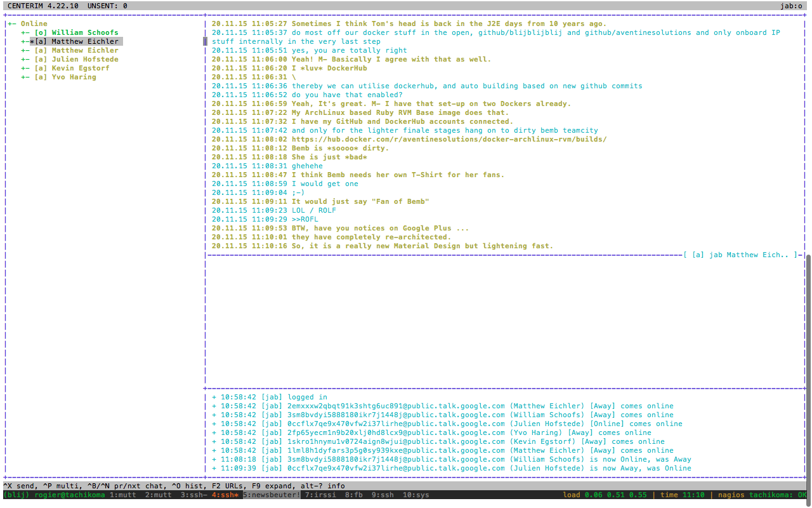The image size is (812, 508).
Task: Click the jab:o protocol status indicator
Action: click(792, 6)
